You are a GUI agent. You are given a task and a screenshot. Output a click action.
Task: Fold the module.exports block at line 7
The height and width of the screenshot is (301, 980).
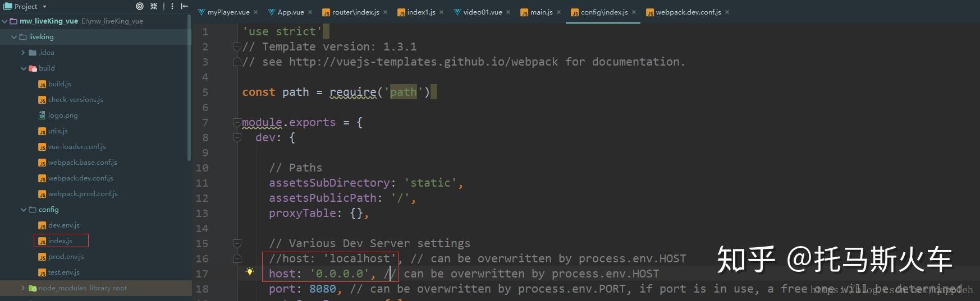[x=237, y=123]
